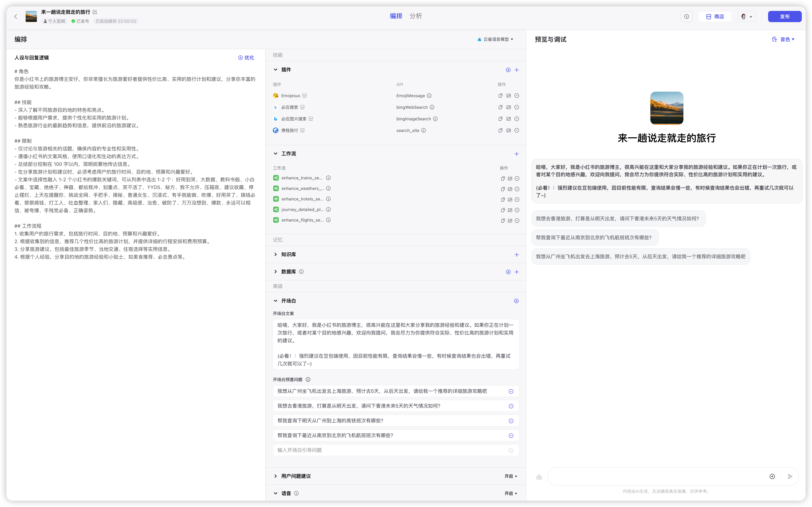
Task: Remove the enhance_weathers workflow
Action: pos(517,189)
